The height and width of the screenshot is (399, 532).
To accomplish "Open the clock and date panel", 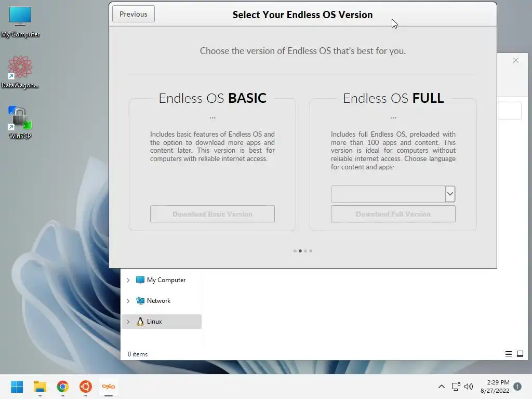I will (x=495, y=387).
